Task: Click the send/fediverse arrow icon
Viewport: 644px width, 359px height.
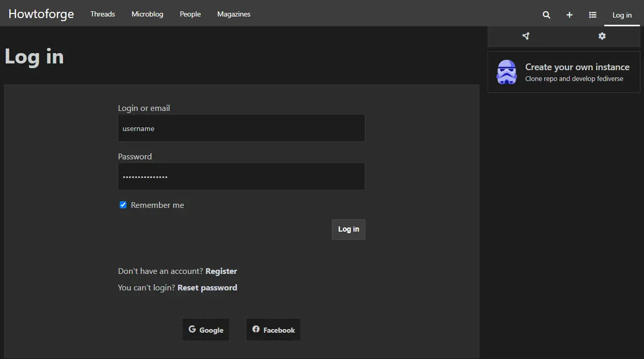Action: (x=525, y=36)
